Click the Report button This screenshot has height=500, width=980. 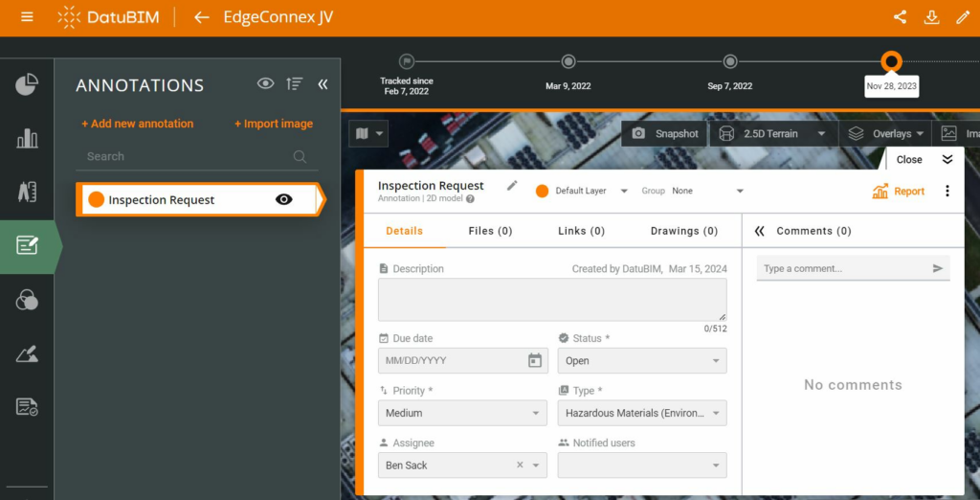tap(898, 191)
